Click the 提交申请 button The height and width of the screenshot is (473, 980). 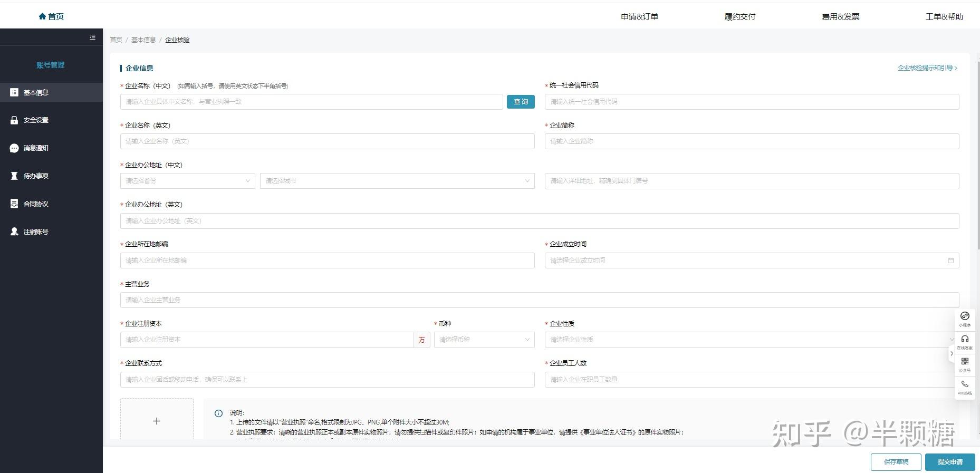point(950,462)
